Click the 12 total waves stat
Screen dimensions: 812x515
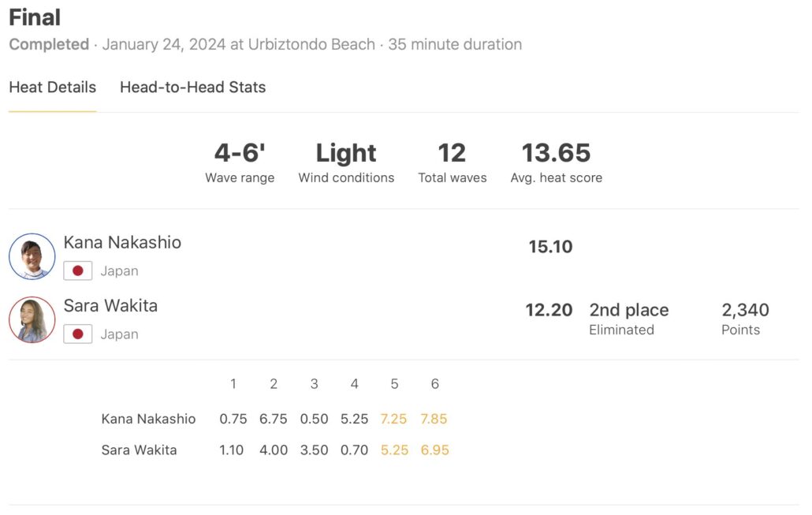pyautogui.click(x=452, y=153)
